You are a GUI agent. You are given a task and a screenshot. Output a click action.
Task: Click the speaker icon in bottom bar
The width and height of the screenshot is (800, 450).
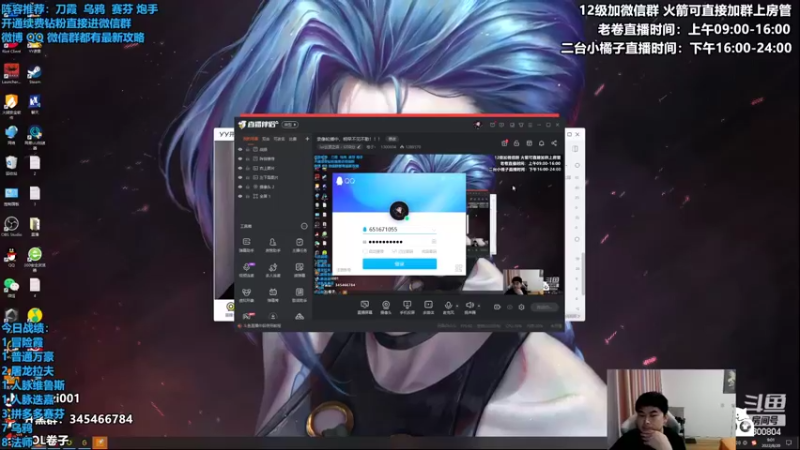[469, 305]
